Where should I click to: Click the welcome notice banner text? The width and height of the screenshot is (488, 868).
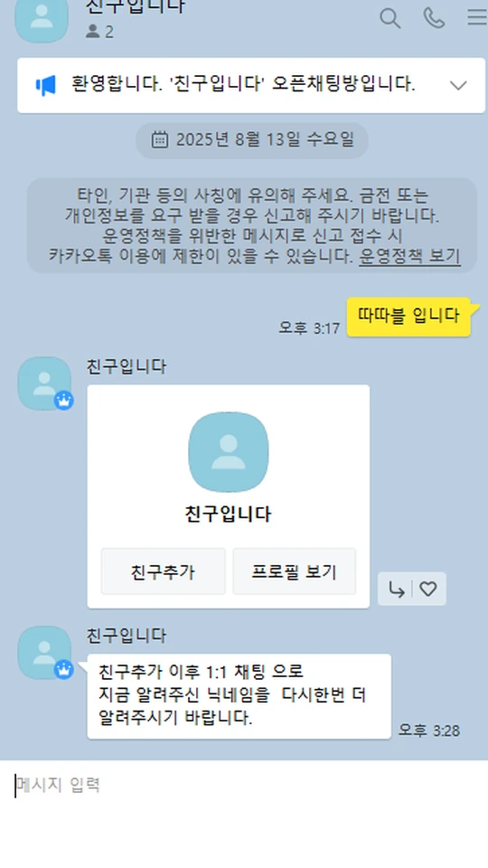click(243, 85)
